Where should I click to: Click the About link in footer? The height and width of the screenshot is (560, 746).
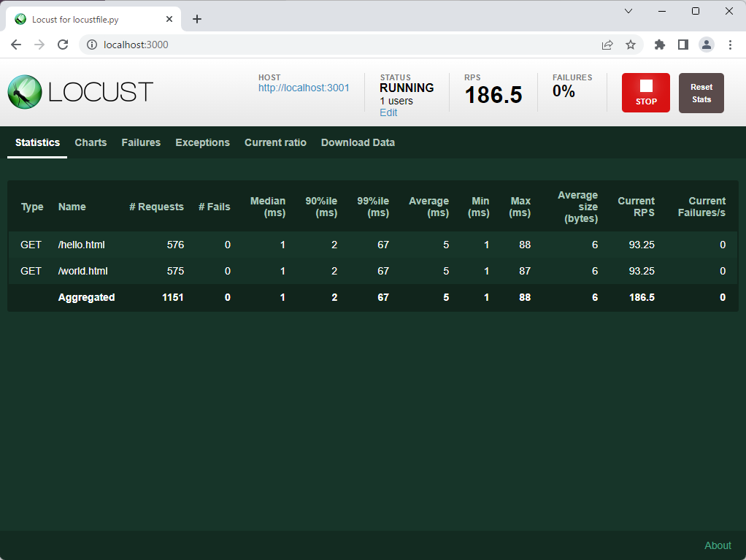click(717, 545)
